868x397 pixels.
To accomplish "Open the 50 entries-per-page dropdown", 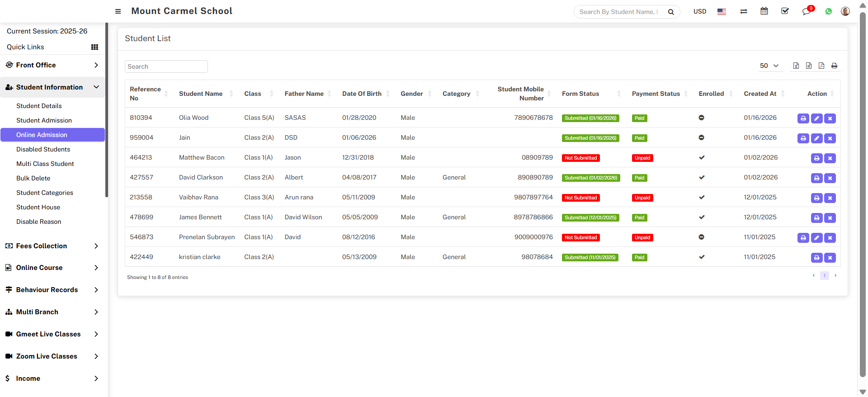I will pos(769,66).
